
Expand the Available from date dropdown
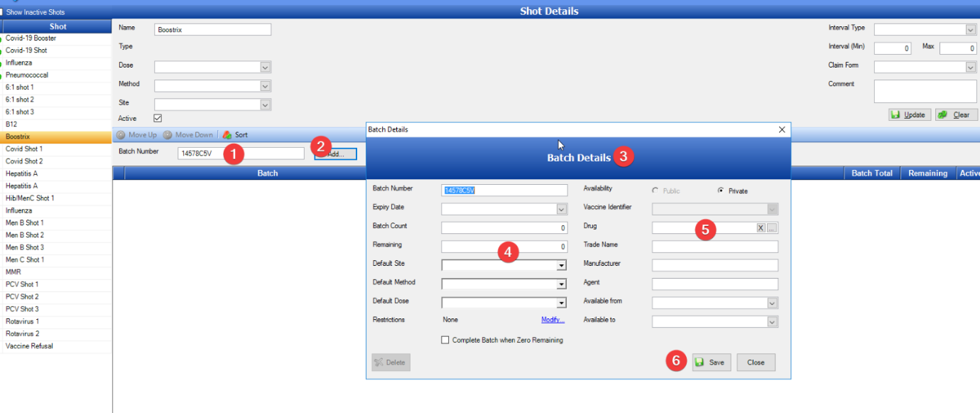click(773, 304)
